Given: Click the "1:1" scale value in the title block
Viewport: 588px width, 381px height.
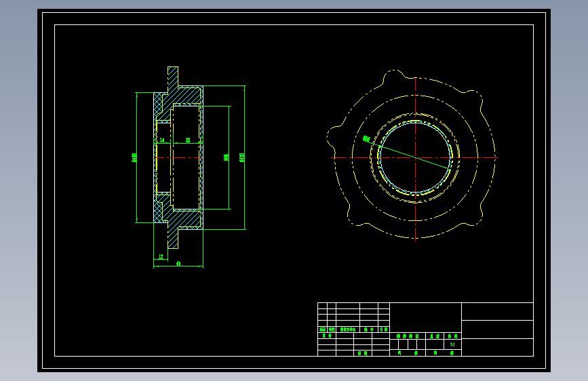Looking at the screenshot, I should pos(452,344).
